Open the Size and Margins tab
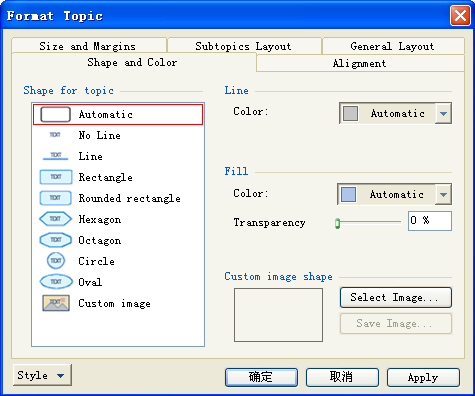The height and width of the screenshot is (396, 475). tap(89, 46)
